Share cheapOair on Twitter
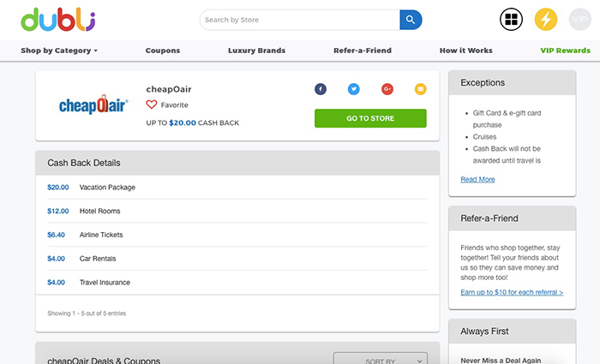This screenshot has height=364, width=600. pyautogui.click(x=353, y=89)
